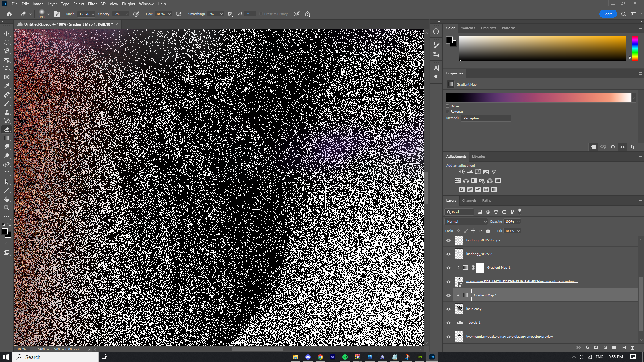Switch to the Channels tab
This screenshot has width=644, height=362.
(469, 200)
